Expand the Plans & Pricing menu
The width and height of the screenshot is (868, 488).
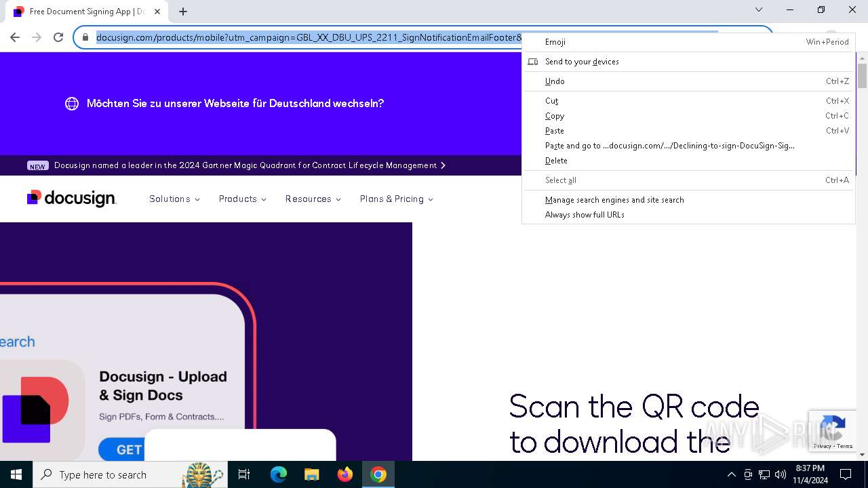tap(396, 199)
